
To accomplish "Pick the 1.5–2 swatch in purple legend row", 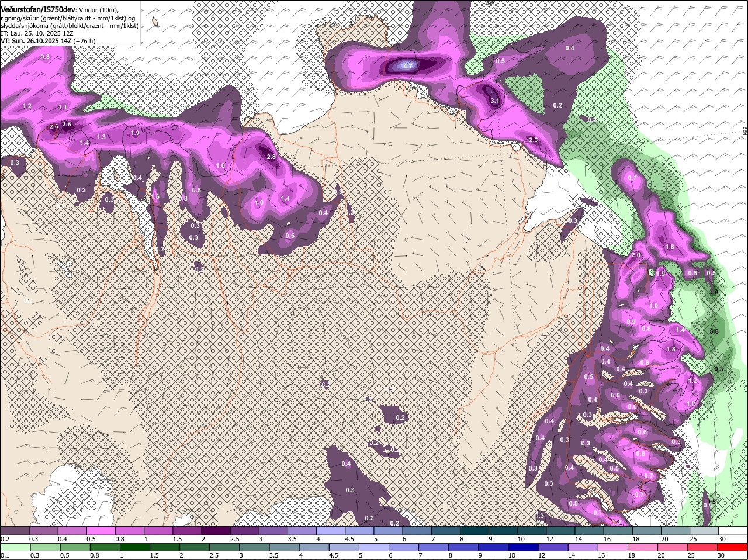I will [x=187, y=530].
